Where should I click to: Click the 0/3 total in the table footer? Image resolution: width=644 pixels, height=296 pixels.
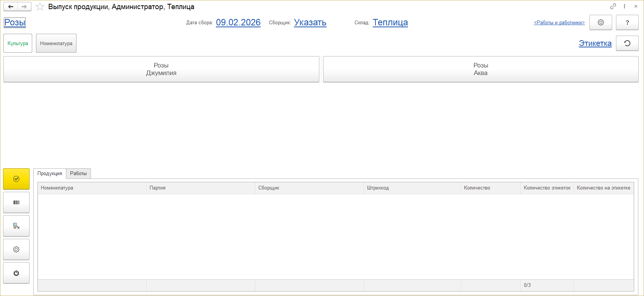(527, 285)
